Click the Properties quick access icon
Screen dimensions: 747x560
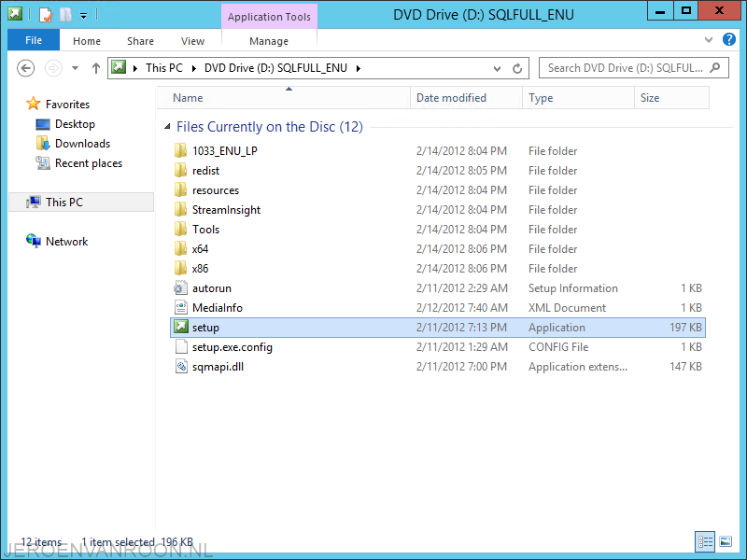(45, 15)
